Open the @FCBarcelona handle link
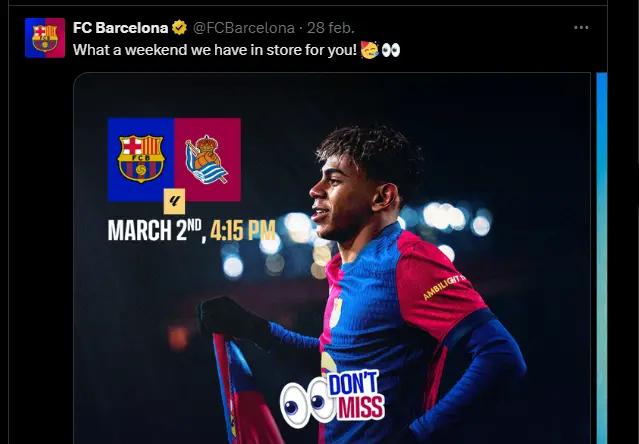This screenshot has width=639, height=444. click(243, 28)
